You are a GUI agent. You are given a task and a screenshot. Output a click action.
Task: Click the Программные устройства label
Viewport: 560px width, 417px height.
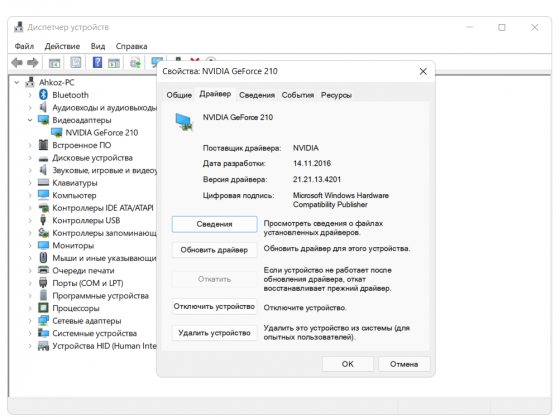[100, 296]
